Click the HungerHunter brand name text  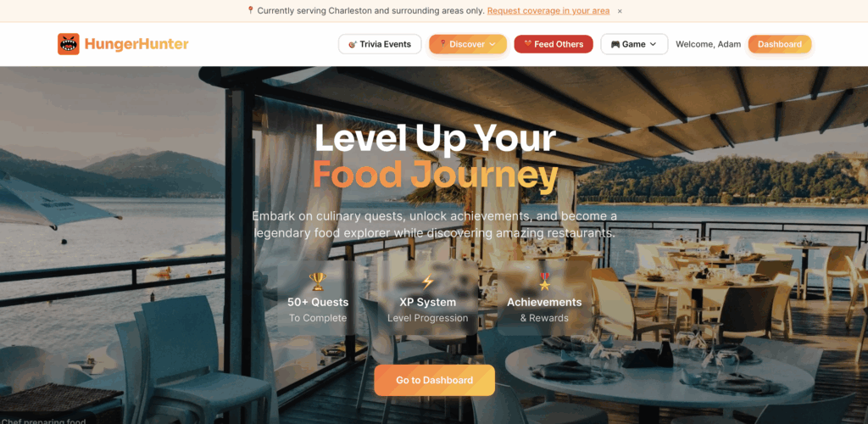pyautogui.click(x=136, y=44)
